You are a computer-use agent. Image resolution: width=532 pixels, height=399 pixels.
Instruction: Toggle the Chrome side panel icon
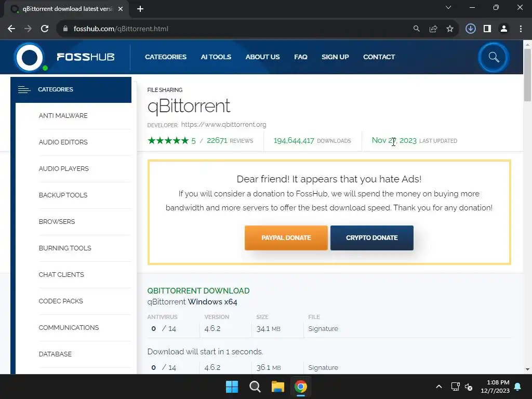[x=487, y=29]
